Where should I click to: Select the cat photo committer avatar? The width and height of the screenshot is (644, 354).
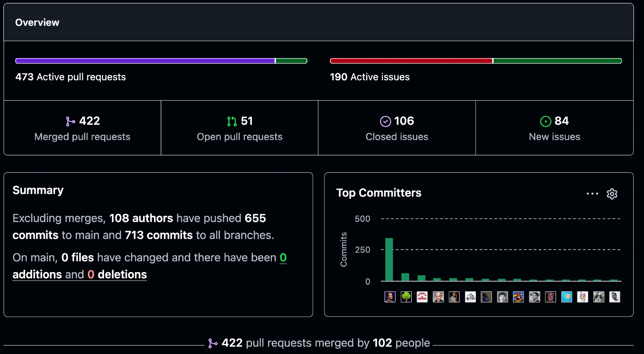[x=599, y=297]
